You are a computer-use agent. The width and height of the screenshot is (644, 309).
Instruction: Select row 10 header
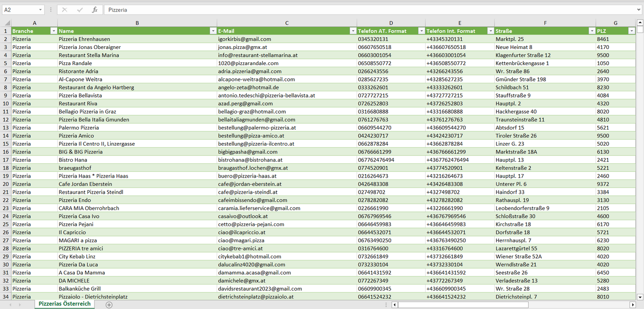pos(6,103)
